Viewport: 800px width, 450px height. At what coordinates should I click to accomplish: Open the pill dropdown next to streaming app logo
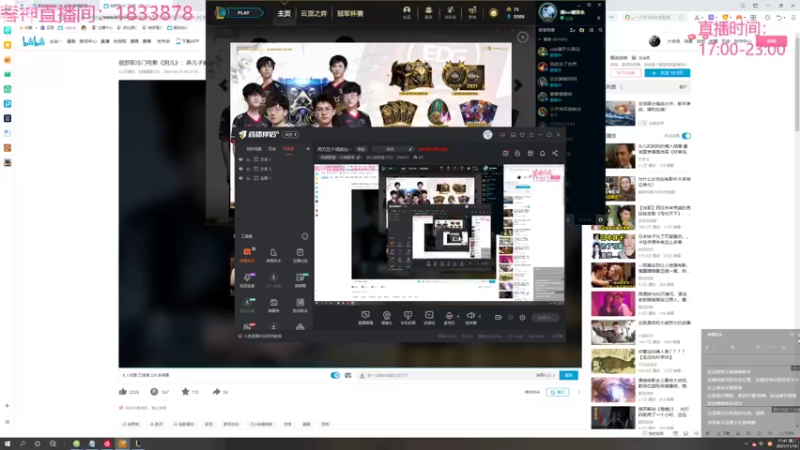coord(291,135)
